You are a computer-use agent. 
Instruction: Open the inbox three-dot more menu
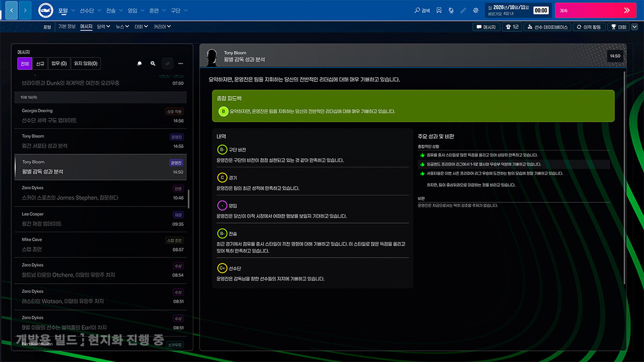181,63
